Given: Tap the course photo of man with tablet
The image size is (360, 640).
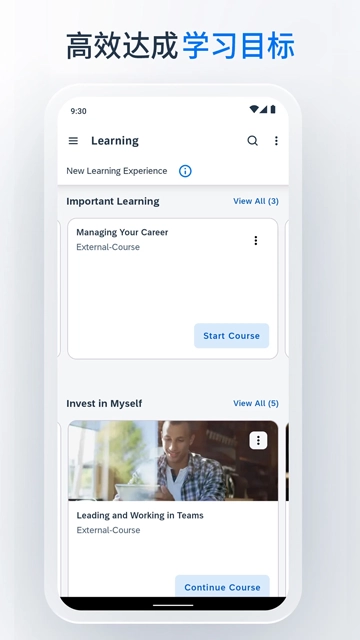Looking at the screenshot, I should 173,460.
